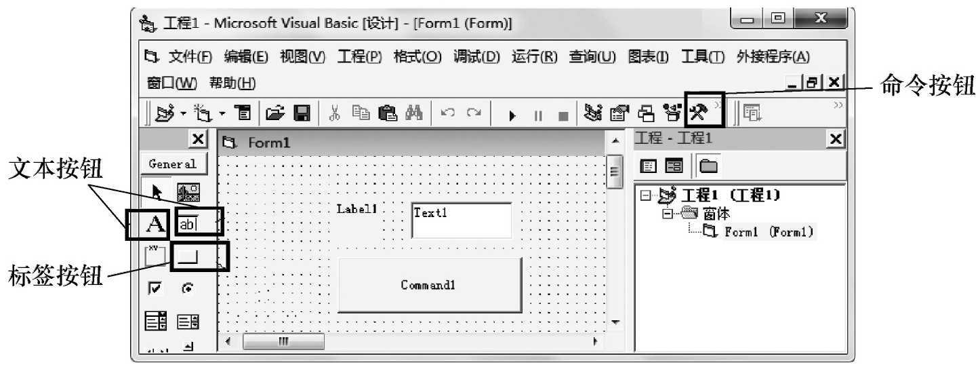Click View Code icon in the project panel
The height and width of the screenshot is (365, 980).
click(649, 165)
